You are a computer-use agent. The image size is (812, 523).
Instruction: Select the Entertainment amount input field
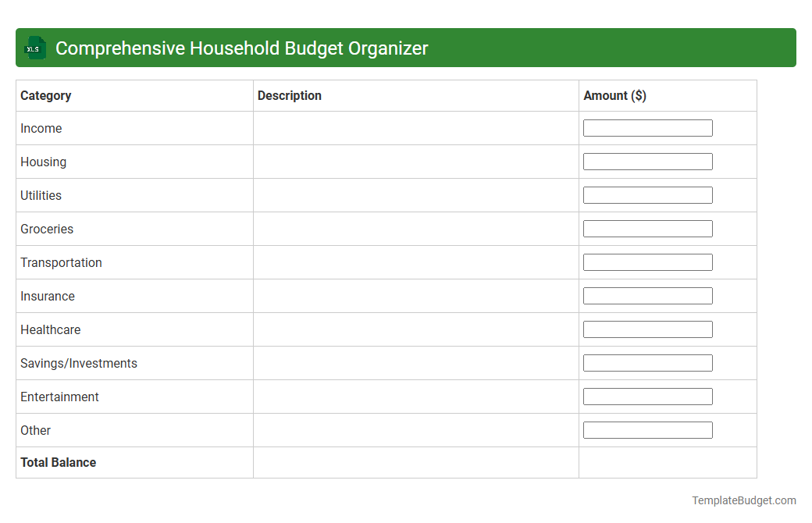point(647,396)
